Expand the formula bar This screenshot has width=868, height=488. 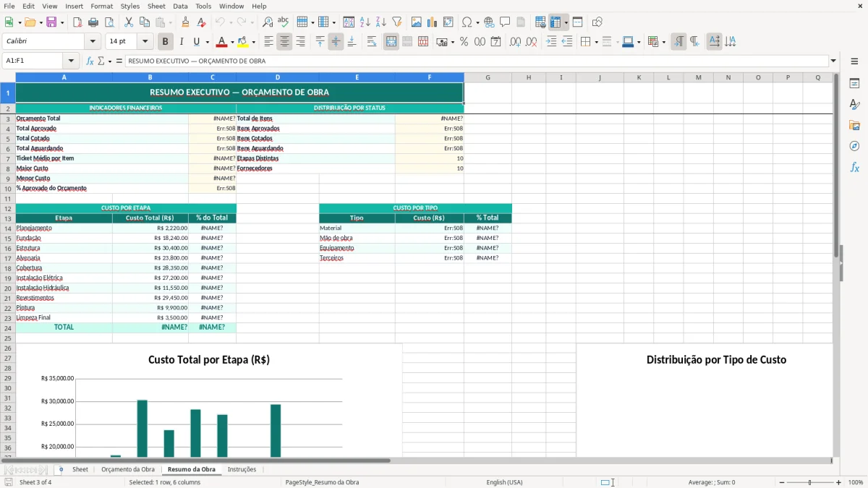[833, 61]
